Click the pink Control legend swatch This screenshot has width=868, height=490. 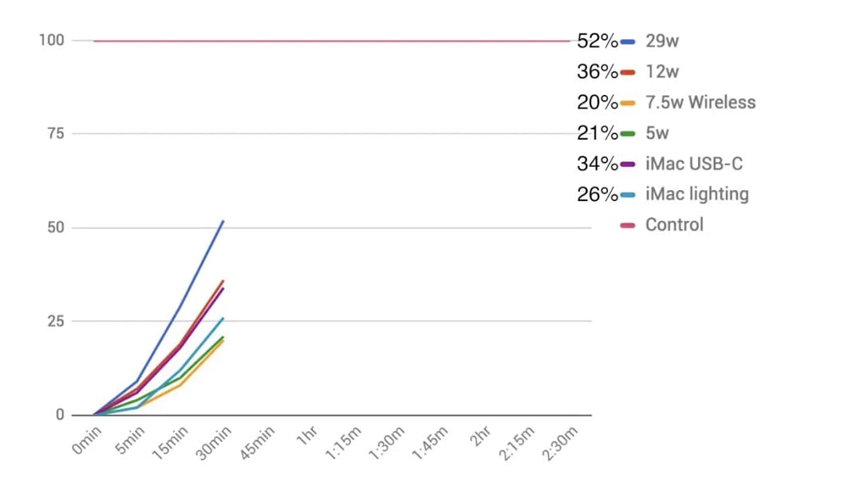coord(627,225)
